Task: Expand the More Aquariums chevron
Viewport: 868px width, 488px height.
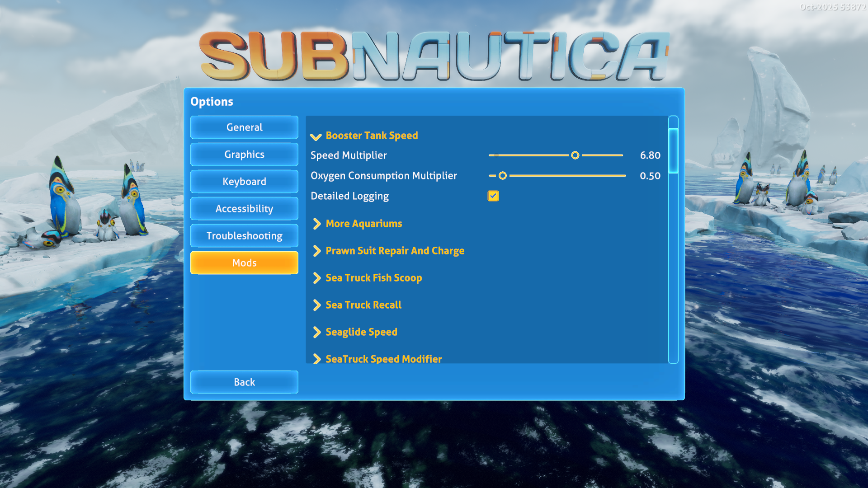Action: pyautogui.click(x=317, y=224)
